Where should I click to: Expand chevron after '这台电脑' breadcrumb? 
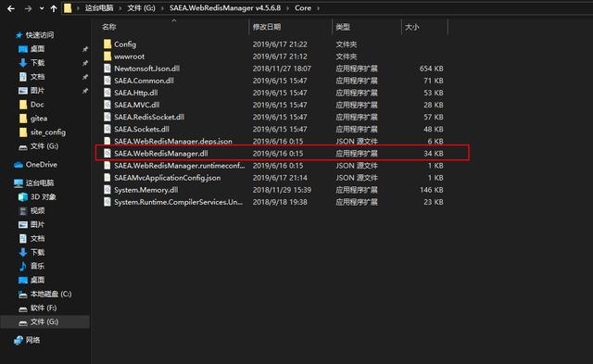tap(120, 8)
